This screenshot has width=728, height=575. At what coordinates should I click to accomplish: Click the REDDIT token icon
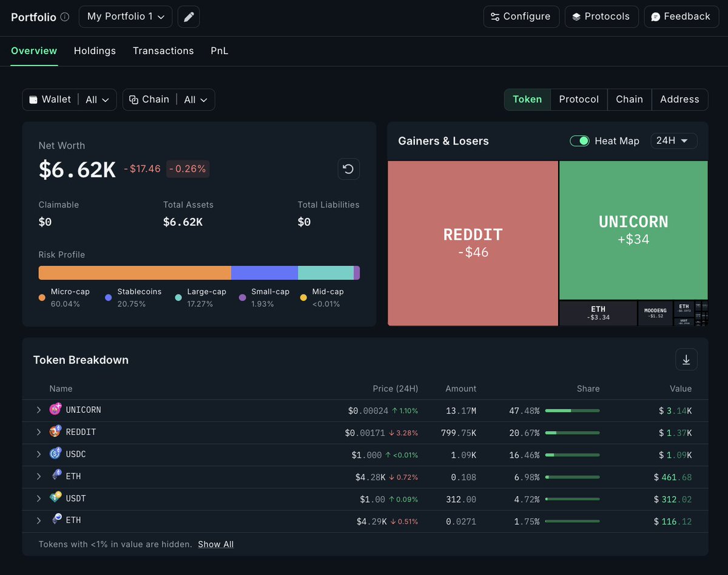point(56,431)
